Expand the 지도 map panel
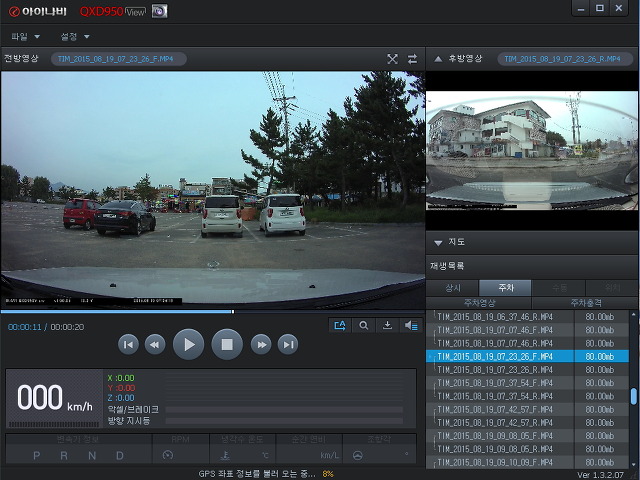Viewport: 640px width, 480px height. point(438,242)
